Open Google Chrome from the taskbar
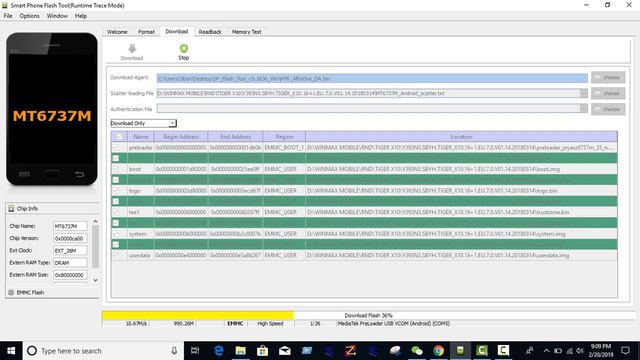Image resolution: width=640 pixels, height=360 pixels. [x=439, y=351]
